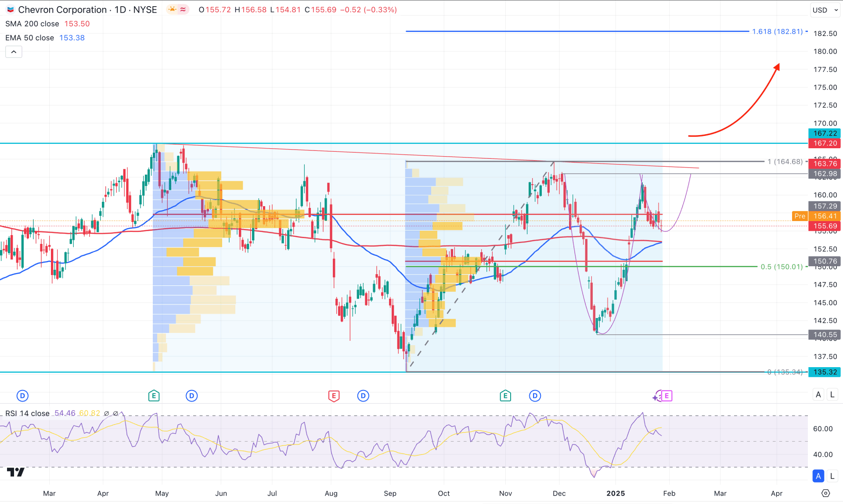The height and width of the screenshot is (504, 843).
Task: Click the Chevron Corporation logo icon
Action: pyautogui.click(x=10, y=10)
